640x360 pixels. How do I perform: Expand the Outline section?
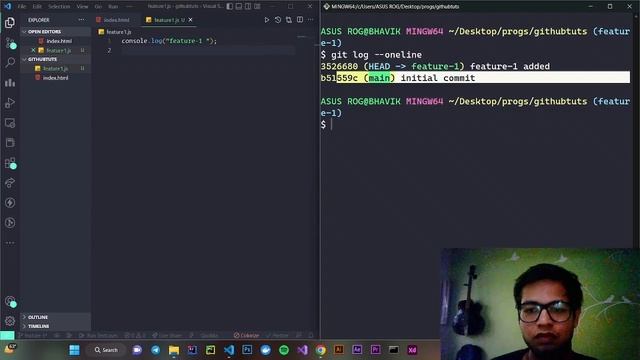coord(56,317)
